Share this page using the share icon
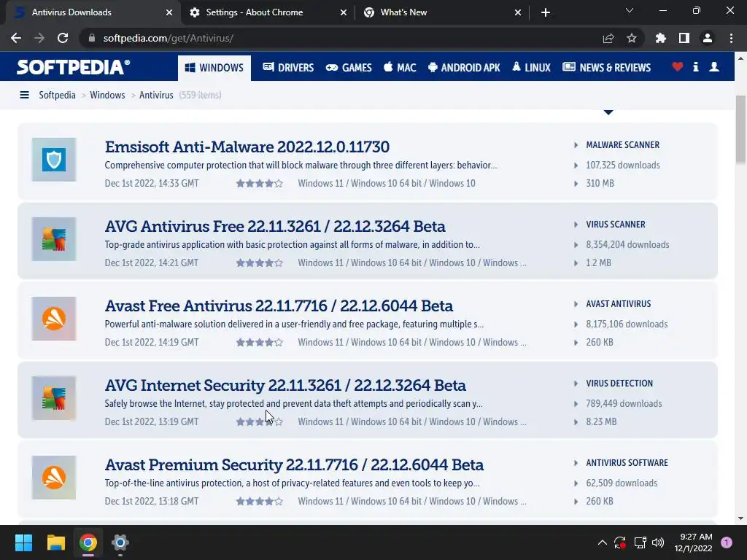Viewport: 747px width, 560px height. coord(608,38)
